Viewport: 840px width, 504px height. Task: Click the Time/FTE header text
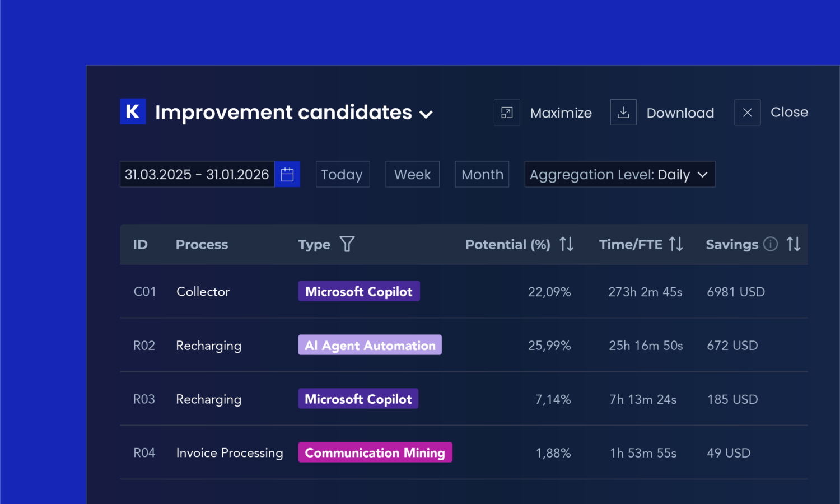click(631, 245)
